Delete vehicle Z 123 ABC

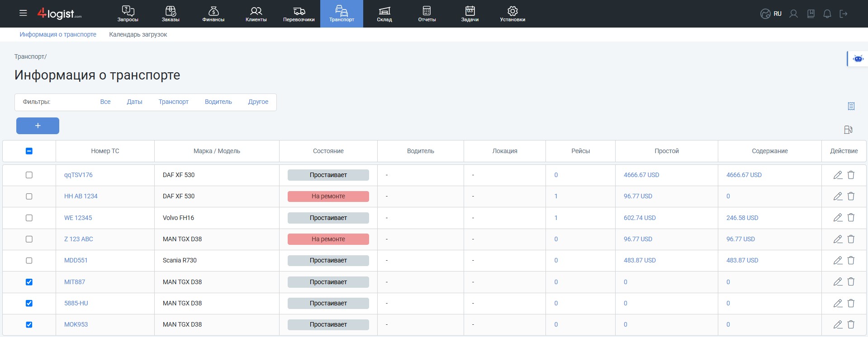pyautogui.click(x=851, y=239)
